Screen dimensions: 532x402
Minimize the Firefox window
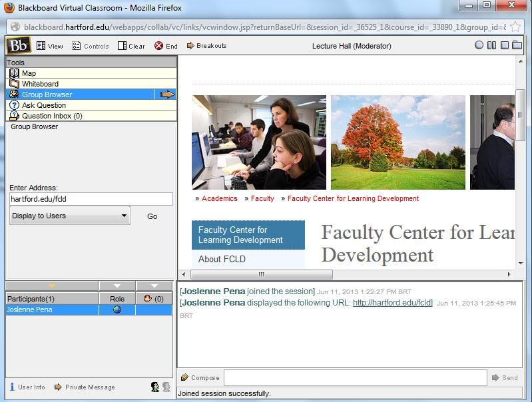pyautogui.click(x=469, y=5)
